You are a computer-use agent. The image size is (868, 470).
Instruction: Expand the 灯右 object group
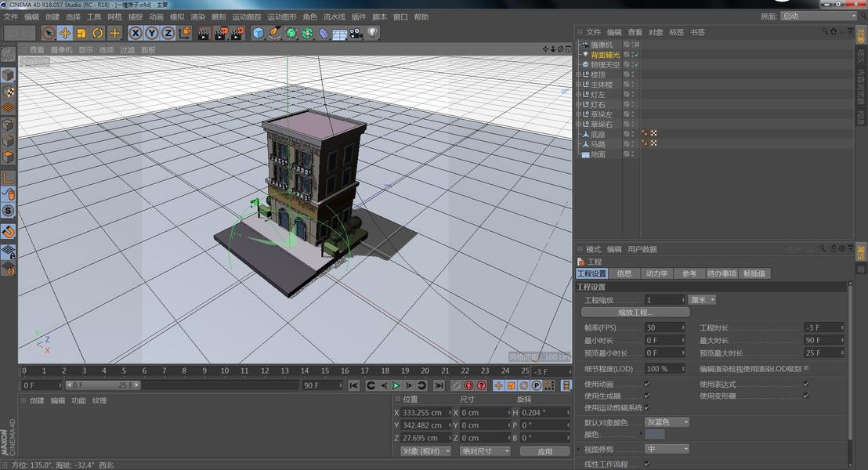[x=578, y=105]
